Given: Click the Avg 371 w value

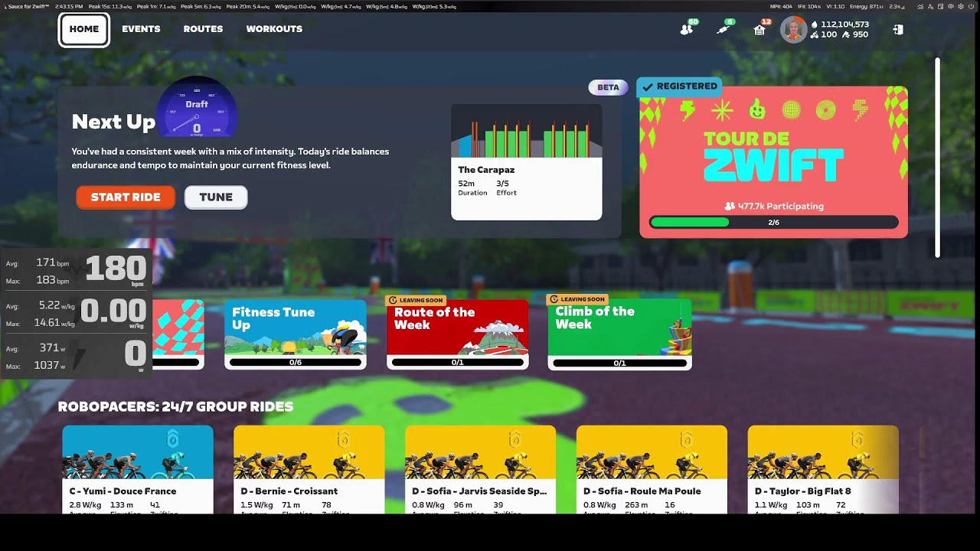Looking at the screenshot, I should tap(52, 348).
